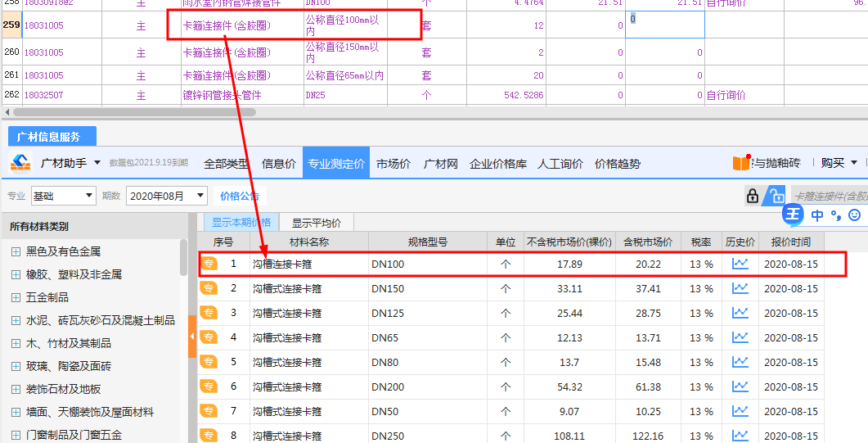
Task: Switch to the 人工询价 tab
Action: click(x=560, y=163)
